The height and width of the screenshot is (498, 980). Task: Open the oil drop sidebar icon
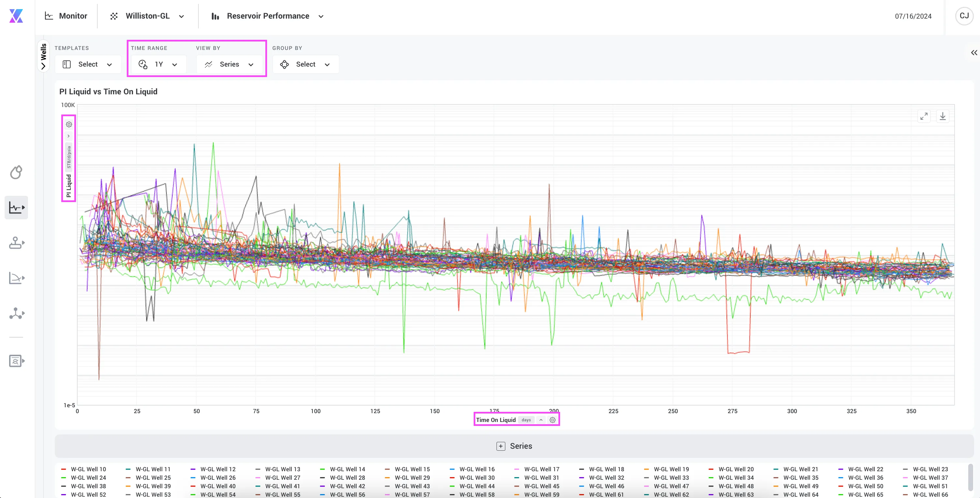16,172
